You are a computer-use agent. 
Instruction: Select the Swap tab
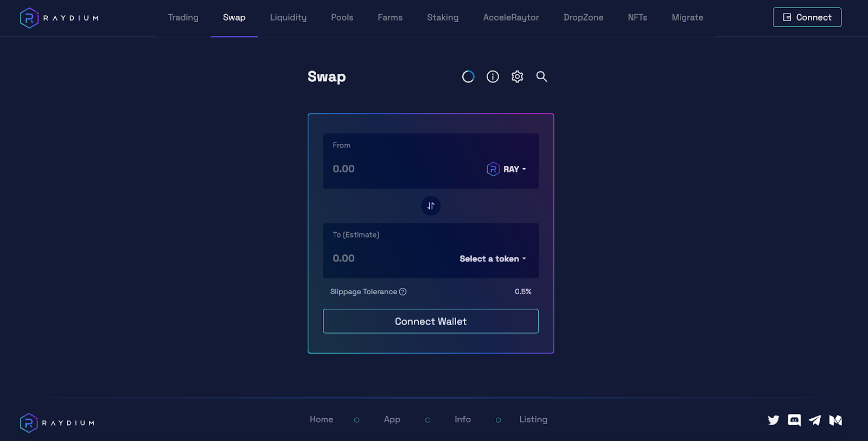point(234,17)
